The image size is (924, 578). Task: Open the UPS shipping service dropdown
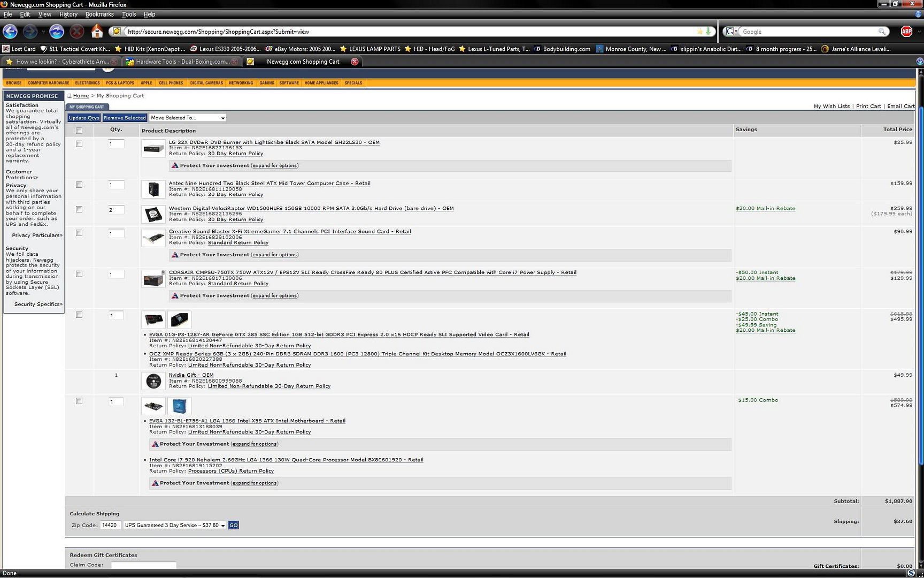(175, 525)
